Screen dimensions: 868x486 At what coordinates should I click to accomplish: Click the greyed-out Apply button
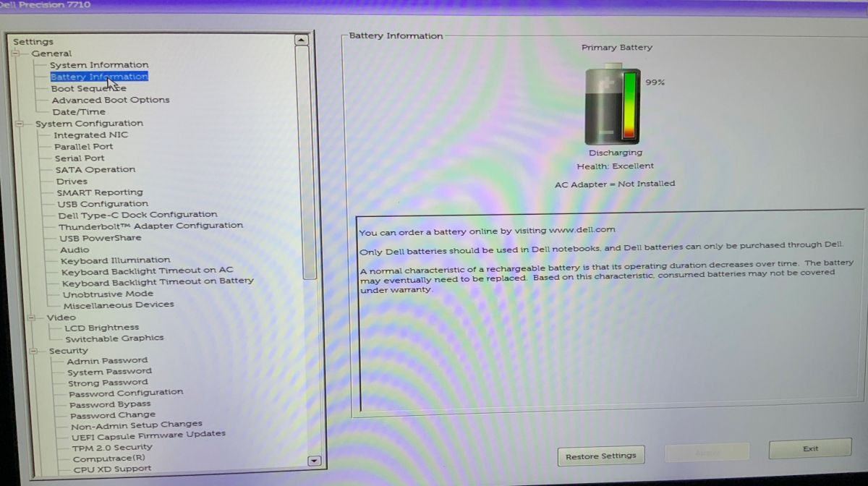point(706,452)
